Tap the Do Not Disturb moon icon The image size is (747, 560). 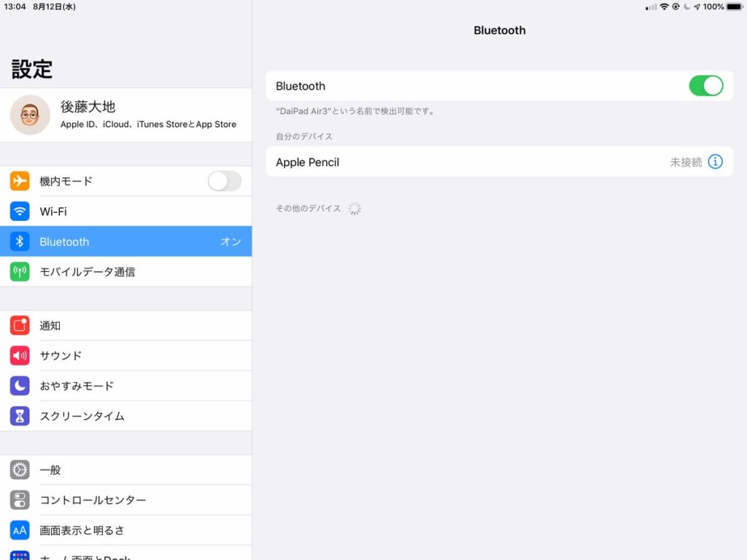(20, 386)
